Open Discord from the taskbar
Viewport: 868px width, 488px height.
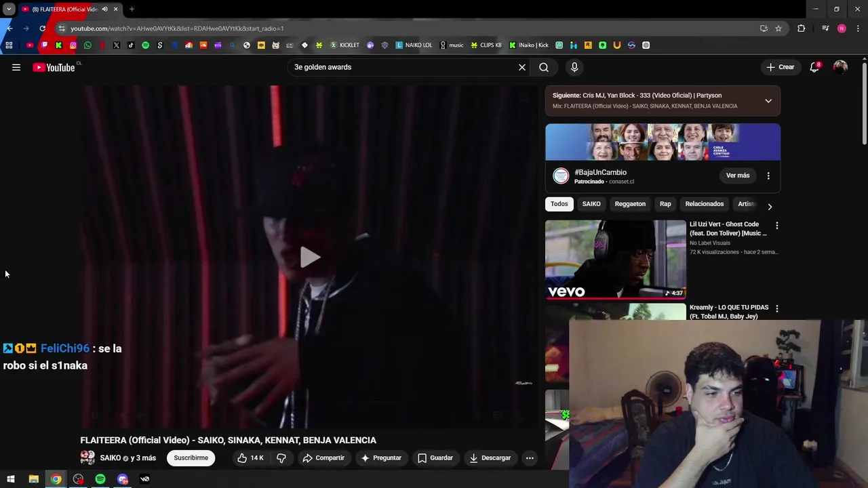pyautogui.click(x=123, y=479)
